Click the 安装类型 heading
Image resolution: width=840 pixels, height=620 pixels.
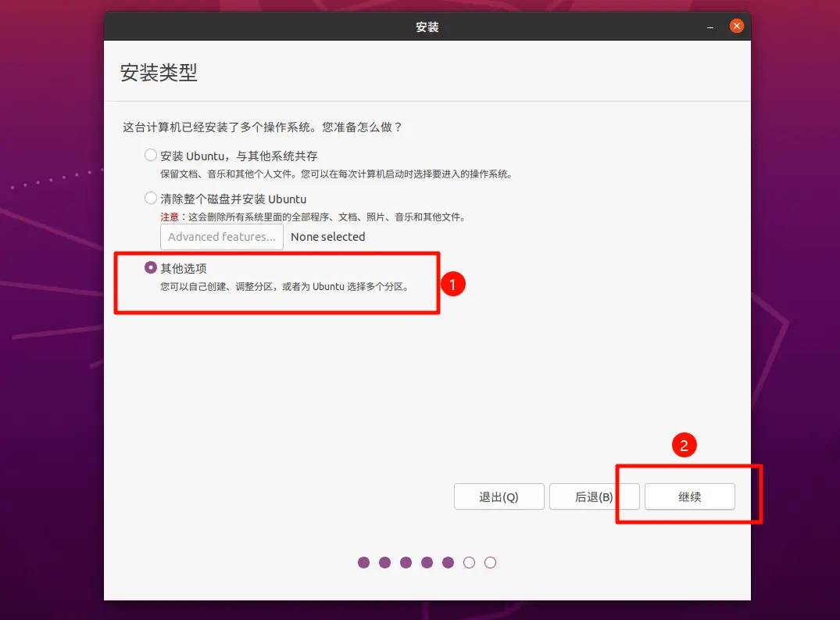[x=159, y=73]
